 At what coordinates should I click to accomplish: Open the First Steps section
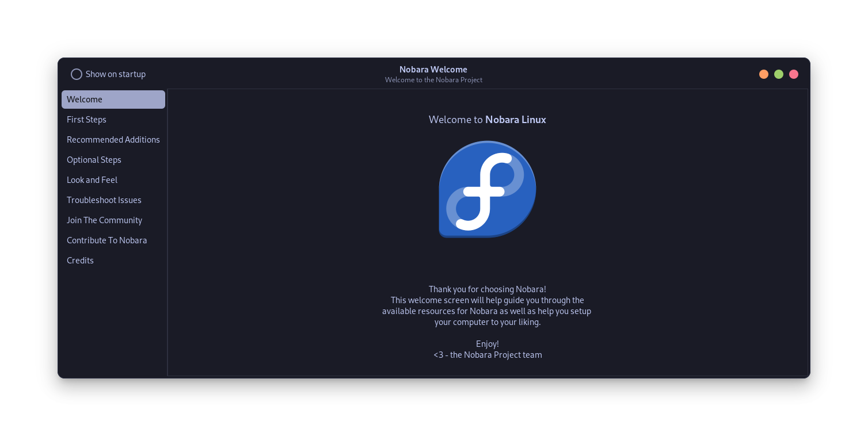coord(86,119)
